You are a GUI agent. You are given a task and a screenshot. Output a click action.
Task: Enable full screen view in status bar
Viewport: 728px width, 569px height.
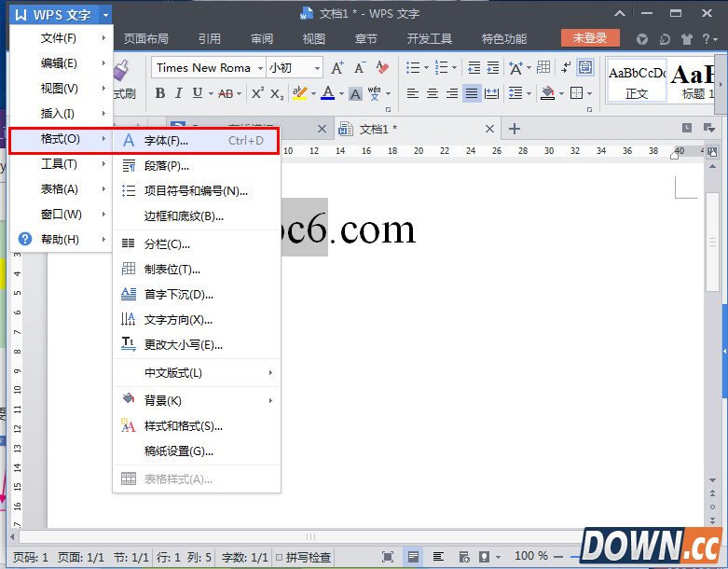[x=388, y=557]
